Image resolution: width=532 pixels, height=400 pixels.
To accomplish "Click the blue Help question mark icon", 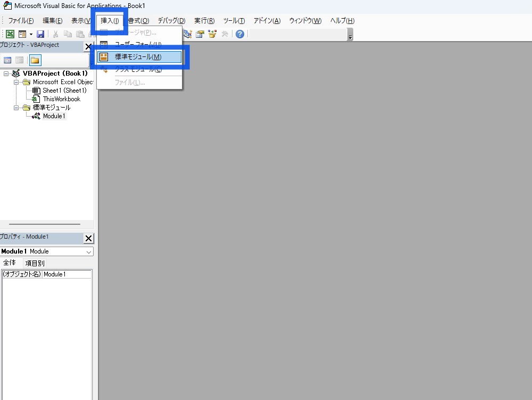I will click(x=240, y=34).
